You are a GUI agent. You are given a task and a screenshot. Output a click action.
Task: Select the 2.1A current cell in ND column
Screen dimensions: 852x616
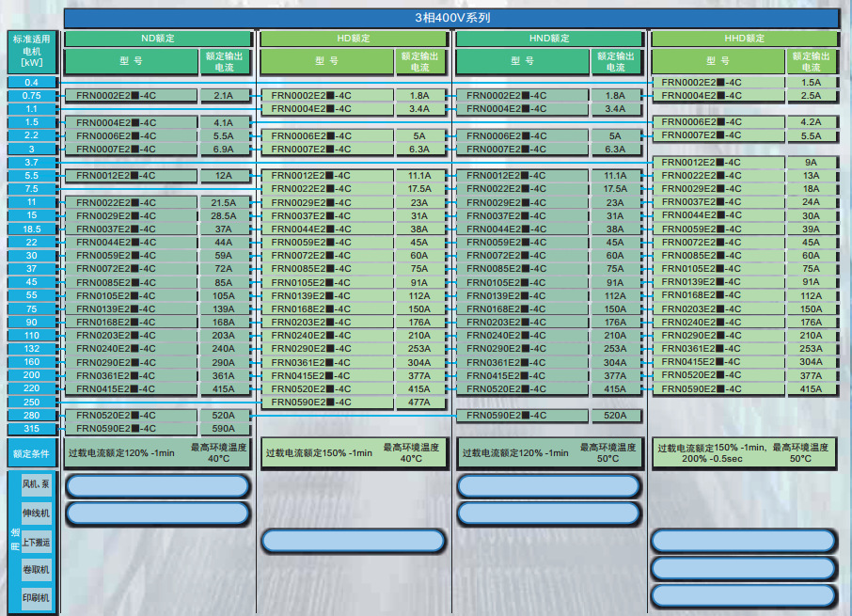click(224, 96)
